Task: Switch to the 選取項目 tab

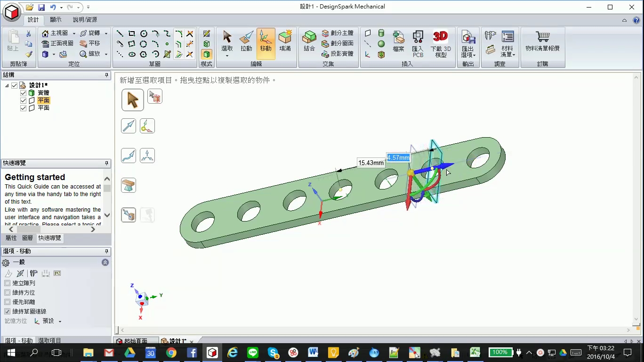Action: pos(49,340)
